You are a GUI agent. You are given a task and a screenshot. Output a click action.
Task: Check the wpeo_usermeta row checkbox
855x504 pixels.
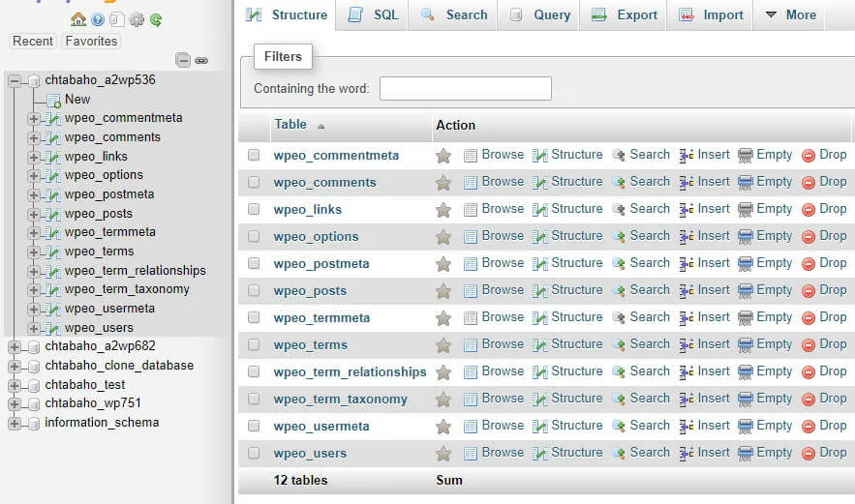click(x=254, y=426)
